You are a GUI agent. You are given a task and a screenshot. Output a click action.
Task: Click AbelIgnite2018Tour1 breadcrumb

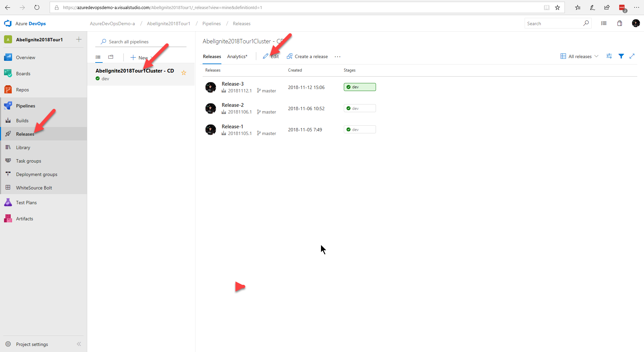[x=168, y=24]
